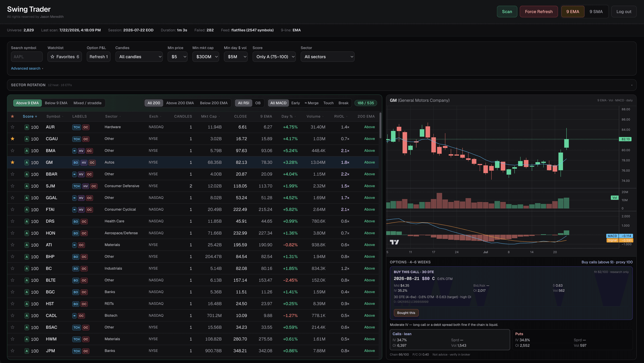This screenshot has height=363, width=644.
Task: Select Below 200 EMA filter
Action: click(214, 103)
